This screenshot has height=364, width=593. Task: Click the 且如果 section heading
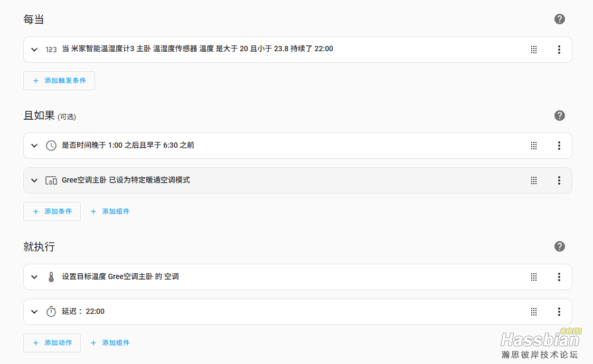coord(39,116)
